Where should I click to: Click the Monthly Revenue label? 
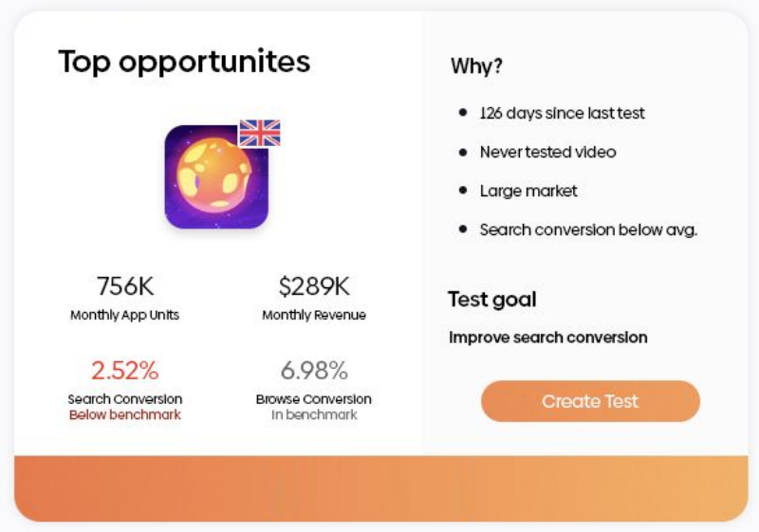313,315
